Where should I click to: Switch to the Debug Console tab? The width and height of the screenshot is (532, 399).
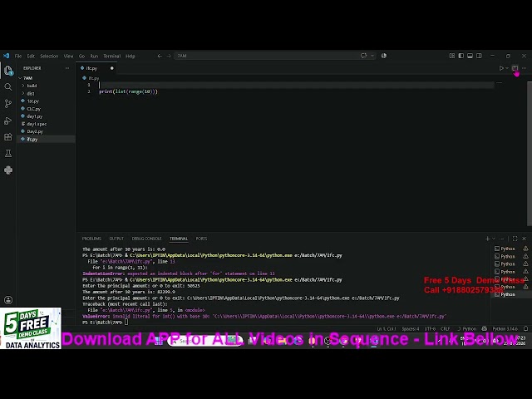[x=146, y=239]
